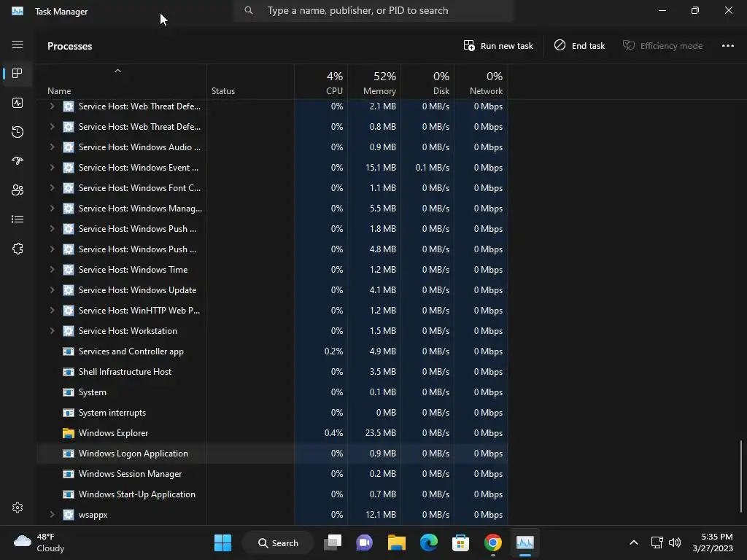
Task: Open Task View from taskbar
Action: click(333, 542)
